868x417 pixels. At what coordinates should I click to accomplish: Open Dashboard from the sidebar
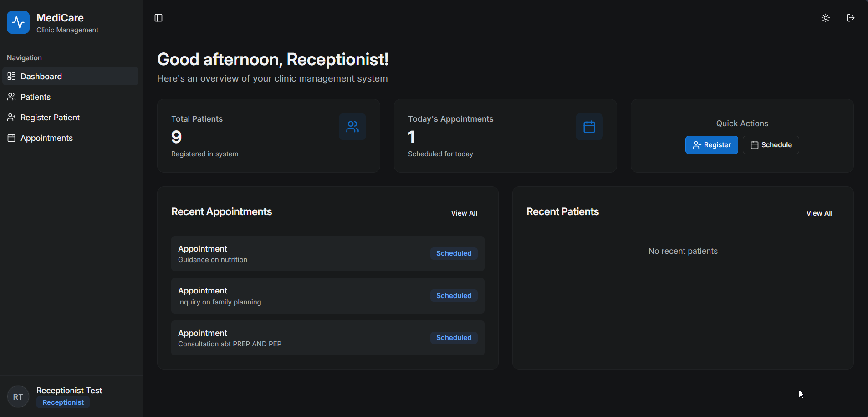[41, 77]
